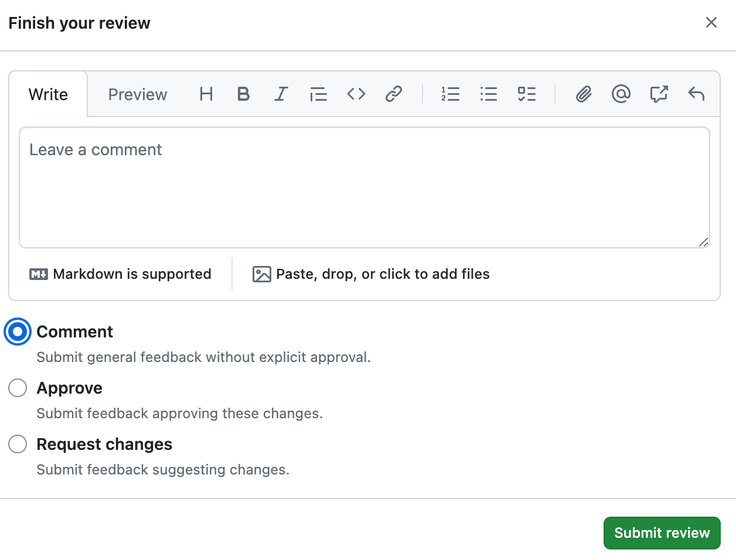Attach files using paperclip icon

[583, 94]
